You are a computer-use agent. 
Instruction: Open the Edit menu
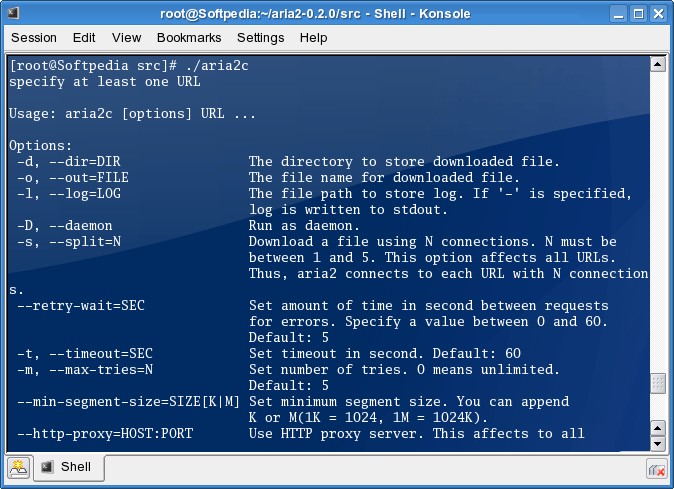pos(84,37)
